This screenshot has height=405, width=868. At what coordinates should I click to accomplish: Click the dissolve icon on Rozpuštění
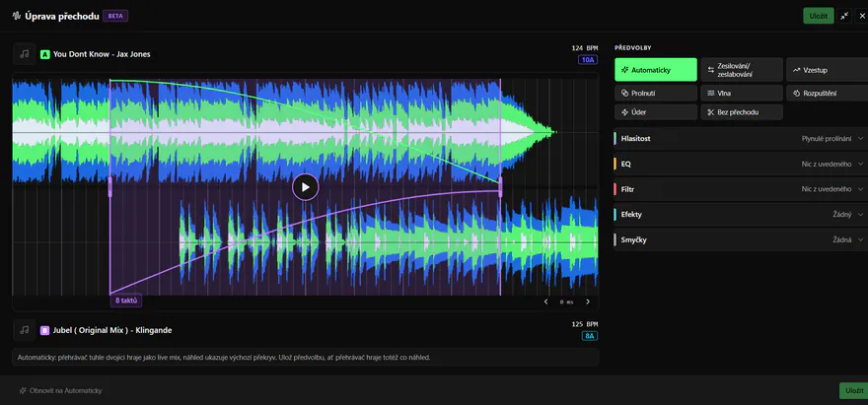797,93
